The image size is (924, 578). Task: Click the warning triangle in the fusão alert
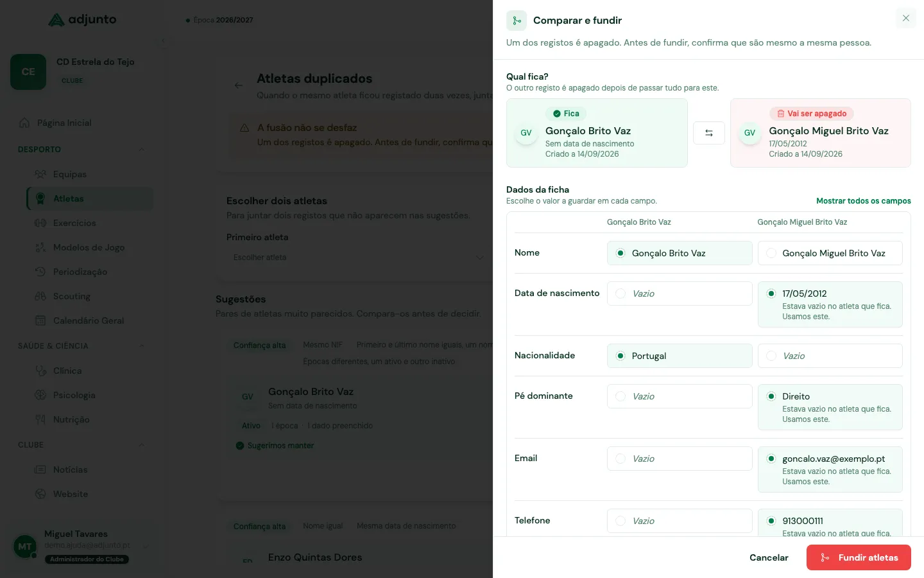[244, 128]
